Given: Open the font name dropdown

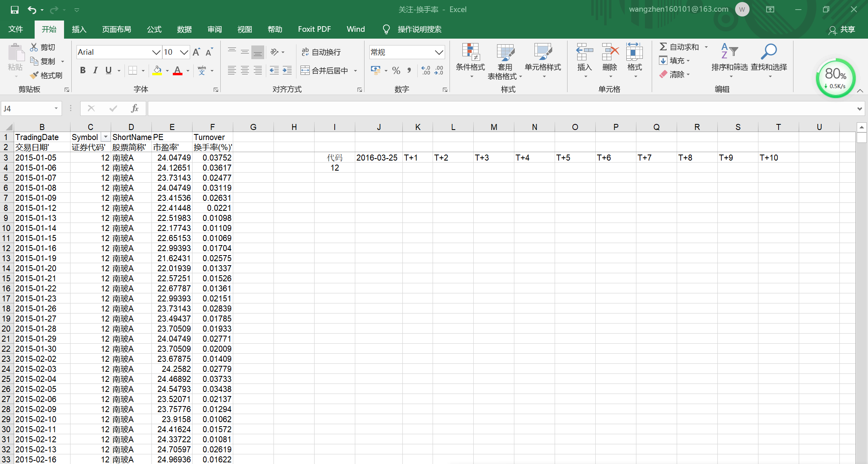Looking at the screenshot, I should [x=156, y=52].
